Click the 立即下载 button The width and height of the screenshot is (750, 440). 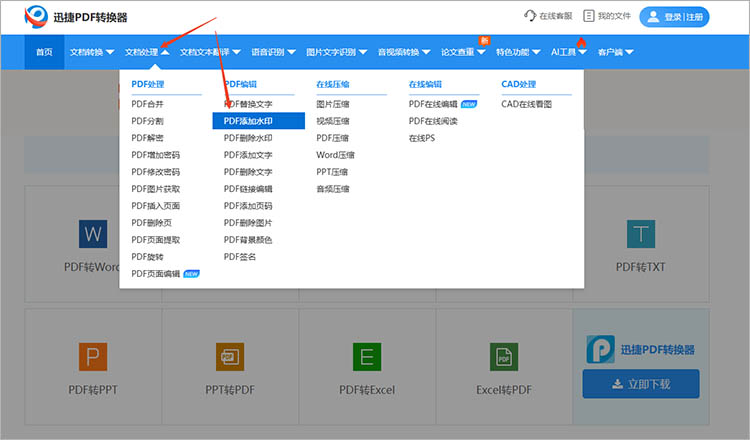click(x=640, y=384)
